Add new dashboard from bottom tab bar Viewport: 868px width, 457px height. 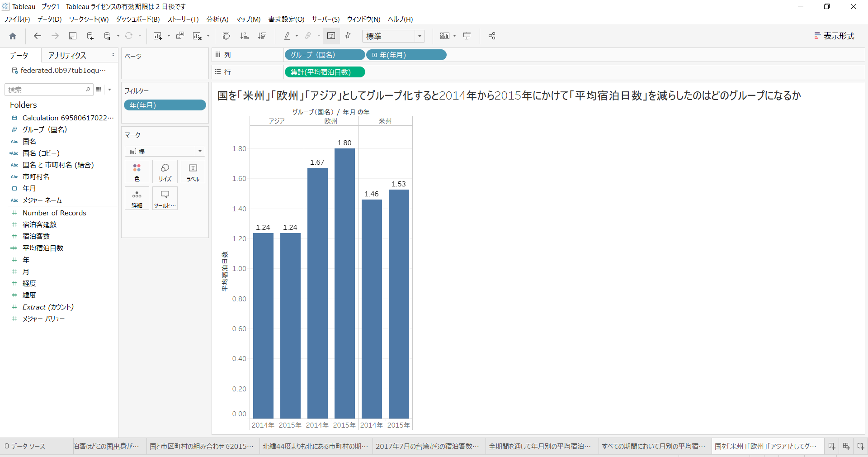click(846, 446)
